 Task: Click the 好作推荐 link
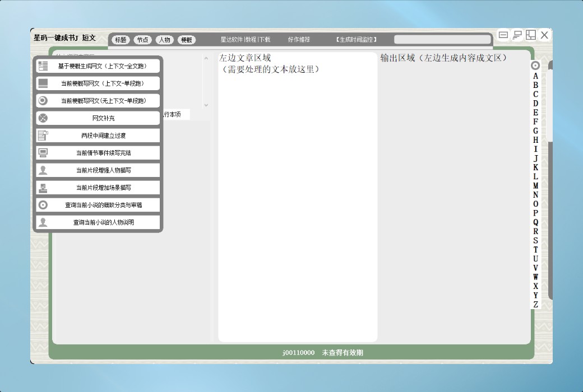click(x=299, y=40)
